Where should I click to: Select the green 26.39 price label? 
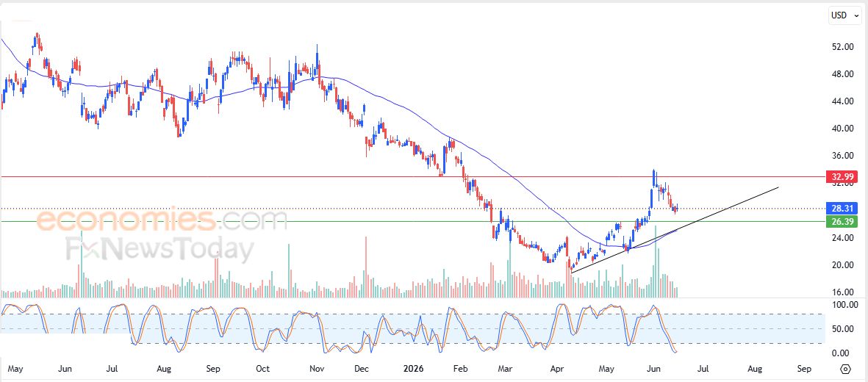pyautogui.click(x=842, y=222)
